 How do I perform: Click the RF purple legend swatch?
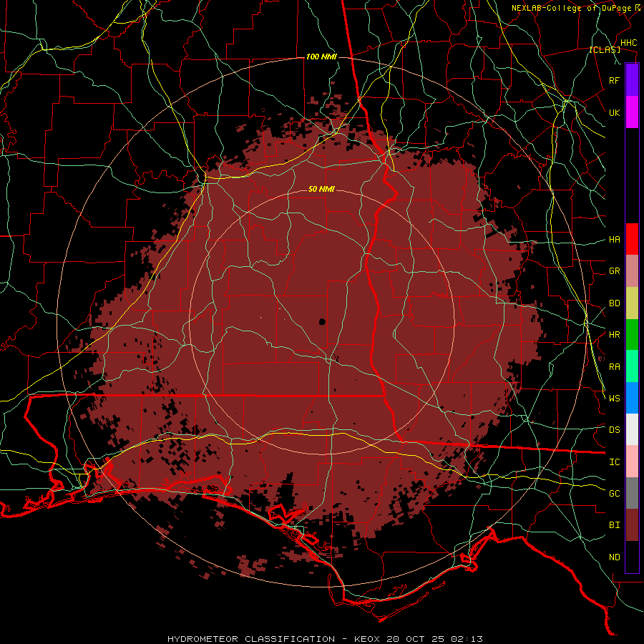click(632, 80)
